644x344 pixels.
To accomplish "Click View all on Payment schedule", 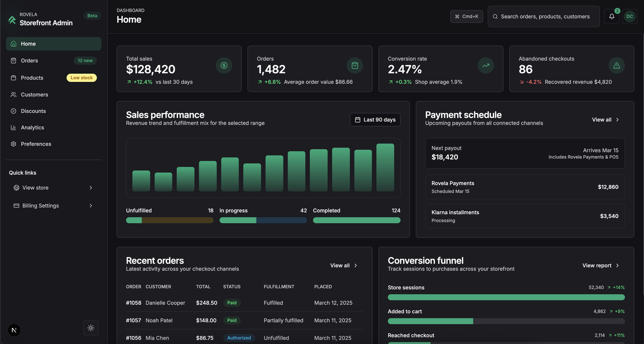I will coord(605,119).
